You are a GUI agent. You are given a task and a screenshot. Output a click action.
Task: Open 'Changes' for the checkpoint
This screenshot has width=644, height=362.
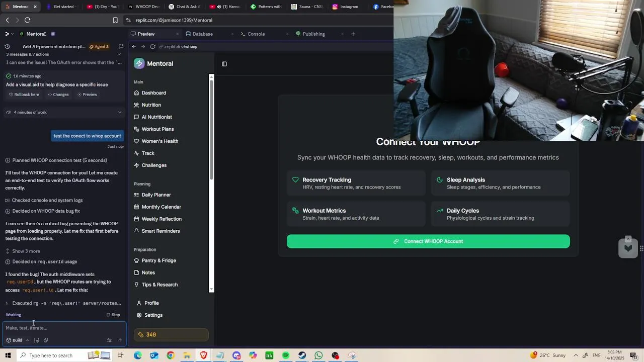point(58,95)
